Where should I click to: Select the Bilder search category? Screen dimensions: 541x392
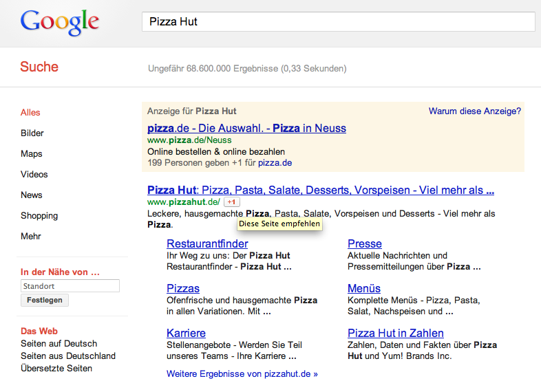32,133
